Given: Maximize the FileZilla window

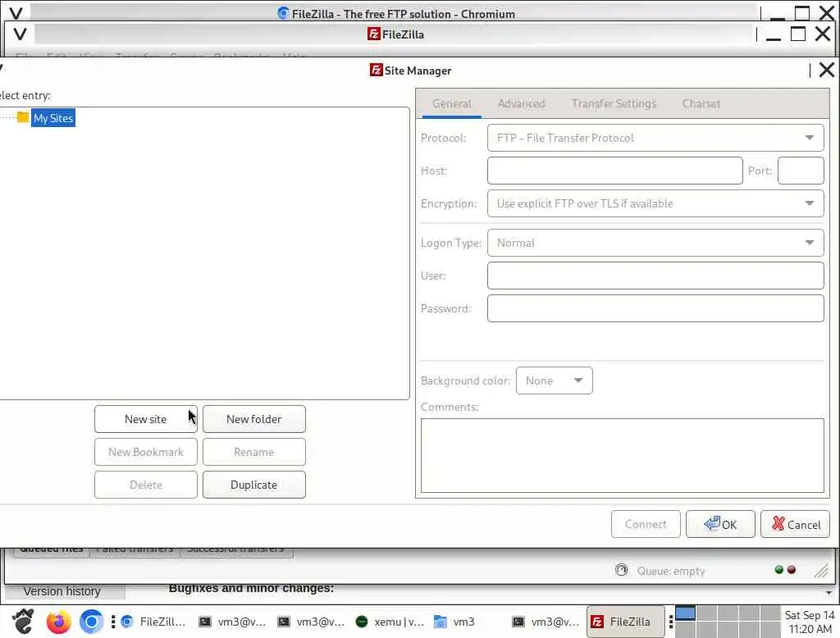Looking at the screenshot, I should point(798,34).
